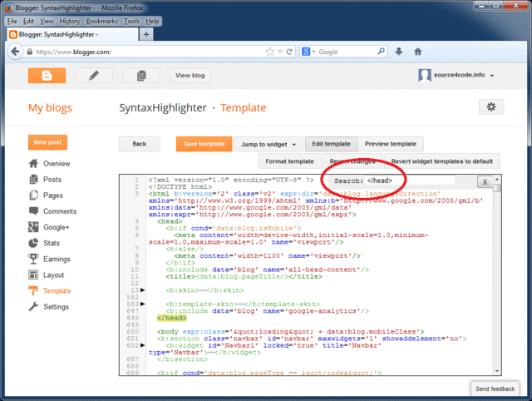Open a new tab with plus button
This screenshot has height=401, width=532.
pyautogui.click(x=146, y=34)
